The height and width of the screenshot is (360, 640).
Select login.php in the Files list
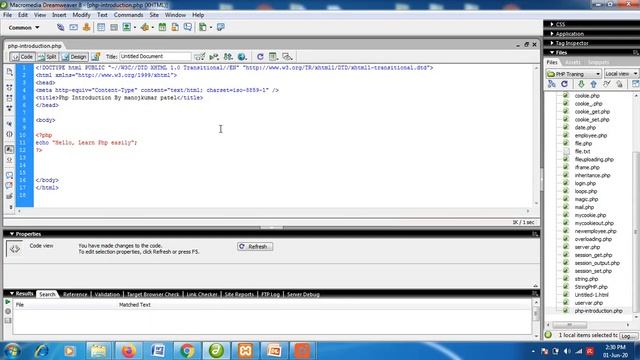585,184
